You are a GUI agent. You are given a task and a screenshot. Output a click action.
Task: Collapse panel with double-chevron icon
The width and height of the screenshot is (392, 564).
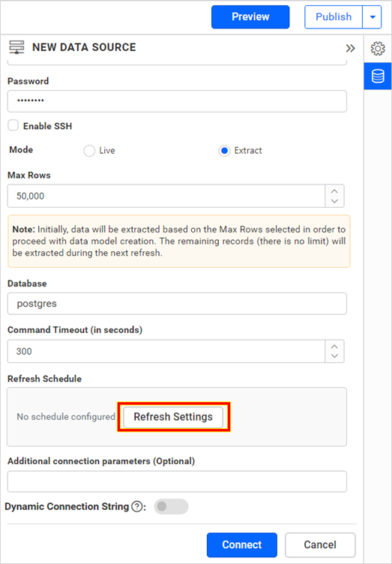point(350,48)
